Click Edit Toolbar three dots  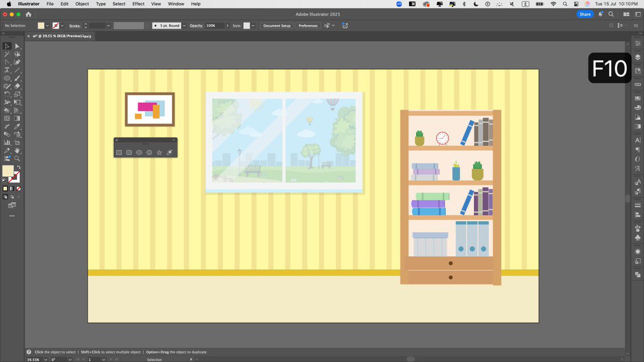pyautogui.click(x=12, y=216)
